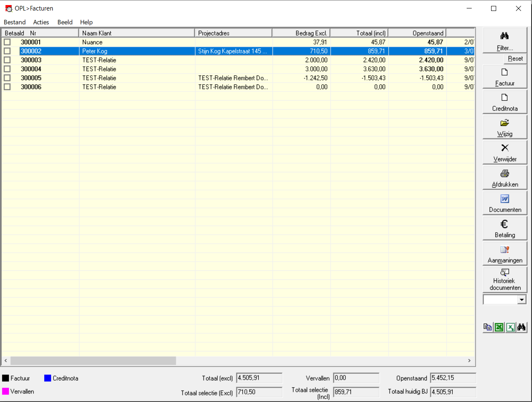
Task: Sort by Bedrag Excl. column header
Action: coord(301,33)
